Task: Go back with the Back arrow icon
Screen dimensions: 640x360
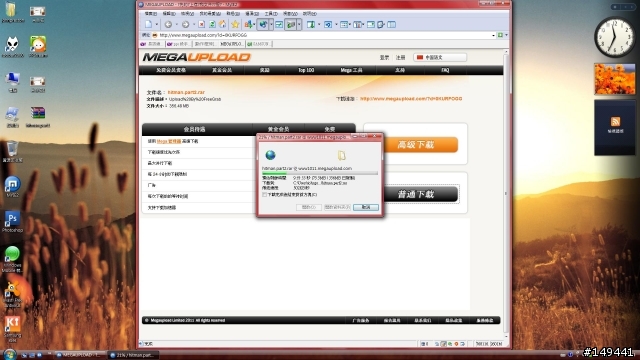Action: (x=168, y=25)
